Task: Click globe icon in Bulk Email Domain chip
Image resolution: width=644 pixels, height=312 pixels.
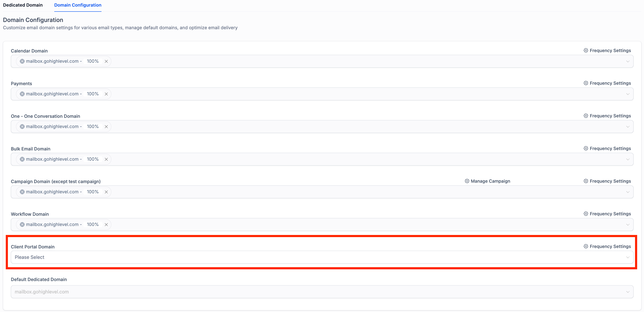Action: tap(22, 159)
